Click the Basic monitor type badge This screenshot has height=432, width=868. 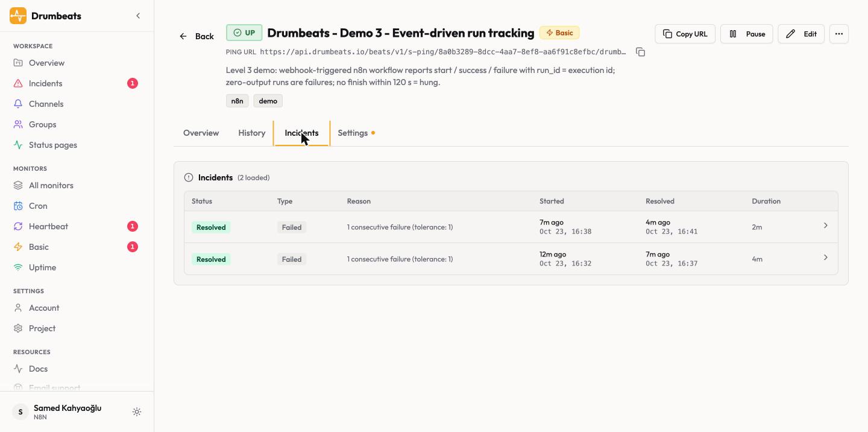pyautogui.click(x=559, y=33)
